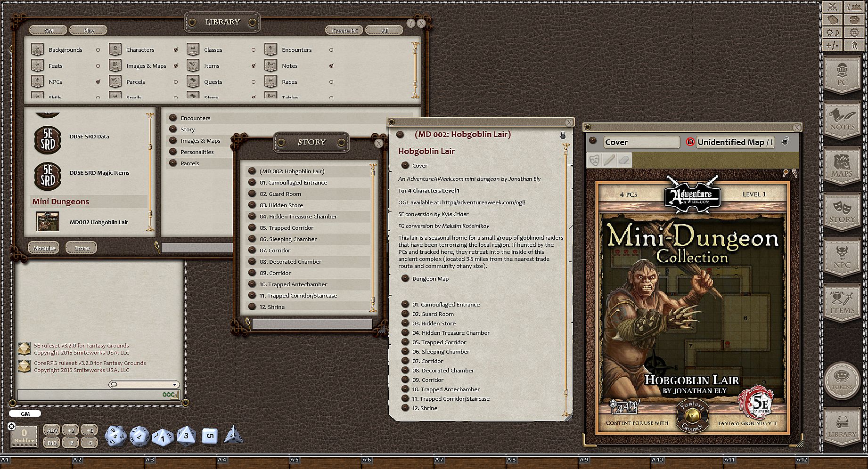868x469 pixels.
Task: Click the Maps sidebar button
Action: tap(842, 167)
